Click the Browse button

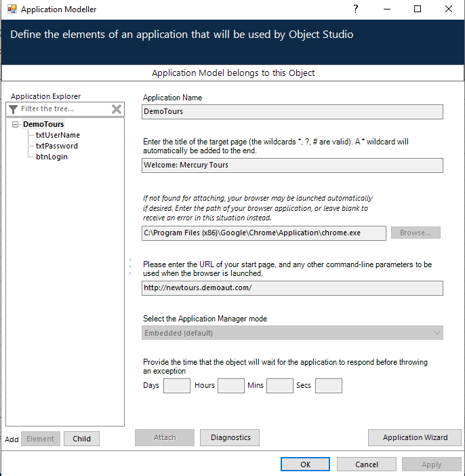point(416,233)
